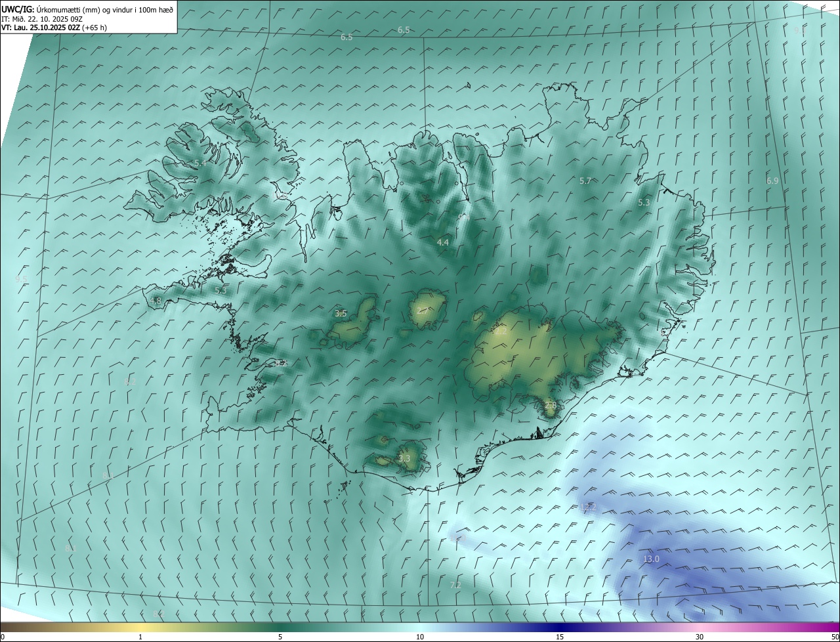Click the 3.3 value label on the southern glacier
Viewport: 840px width, 642px height.
point(404,458)
